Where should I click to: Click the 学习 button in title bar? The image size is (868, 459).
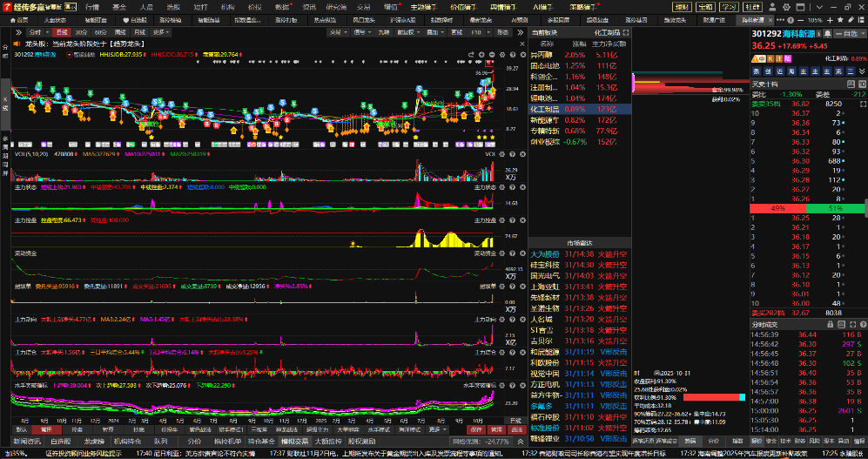730,7
